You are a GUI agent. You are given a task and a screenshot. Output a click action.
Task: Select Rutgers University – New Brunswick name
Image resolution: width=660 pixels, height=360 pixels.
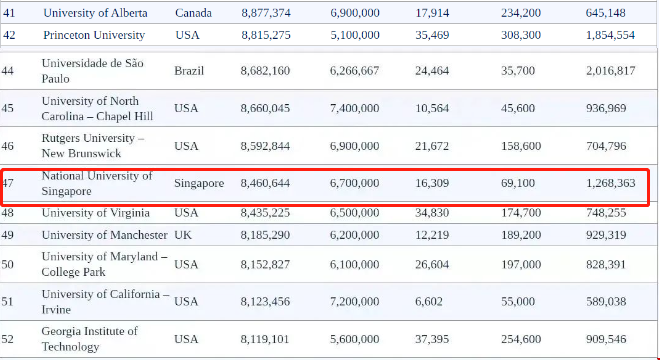pyautogui.click(x=93, y=146)
